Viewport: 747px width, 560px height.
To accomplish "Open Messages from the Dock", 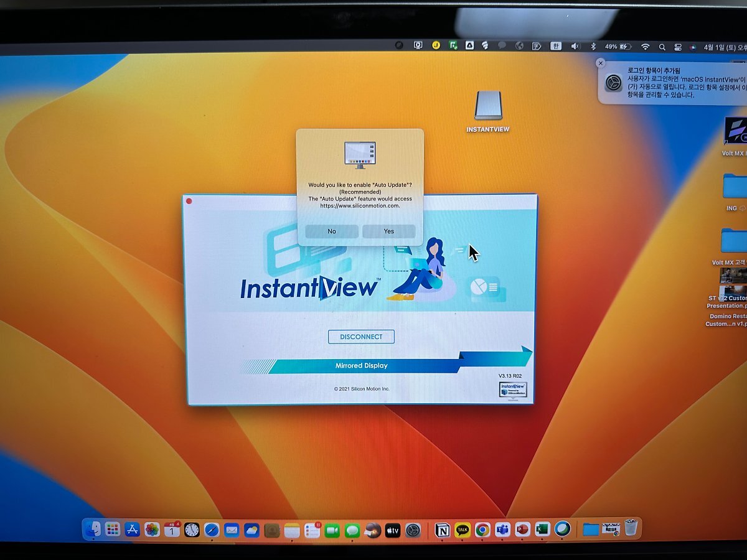I will tap(352, 531).
